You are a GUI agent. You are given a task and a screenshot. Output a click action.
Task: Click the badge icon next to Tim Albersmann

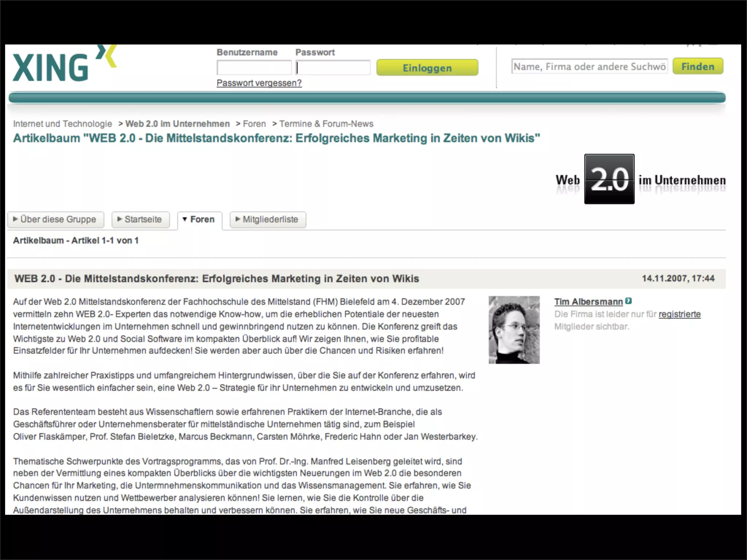click(628, 301)
